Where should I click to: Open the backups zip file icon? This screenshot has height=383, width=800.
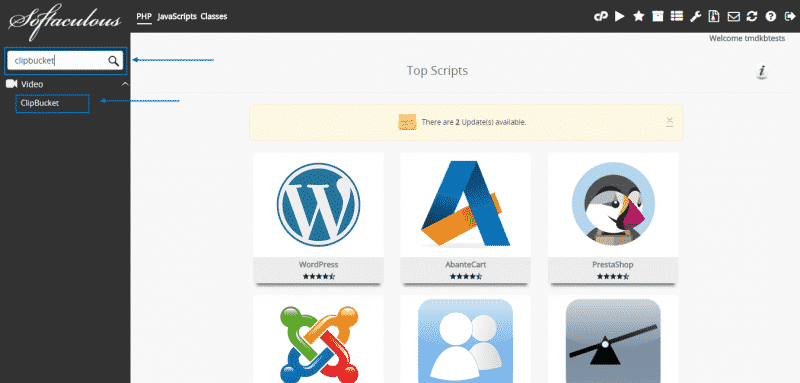tap(714, 16)
